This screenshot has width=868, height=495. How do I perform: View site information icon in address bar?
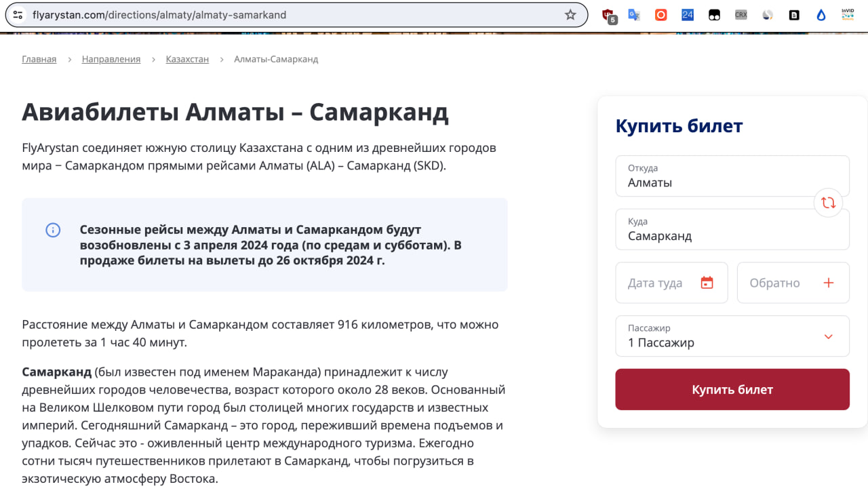(x=18, y=15)
